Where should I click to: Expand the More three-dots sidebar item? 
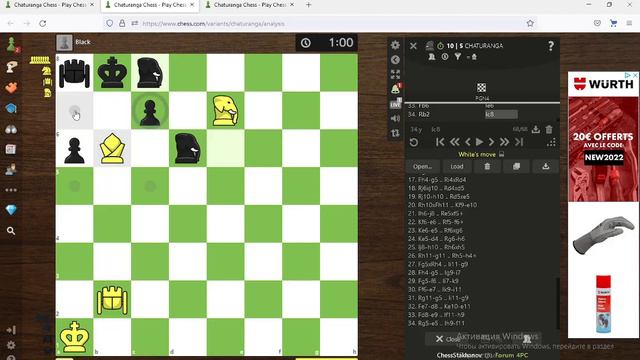(x=11, y=190)
